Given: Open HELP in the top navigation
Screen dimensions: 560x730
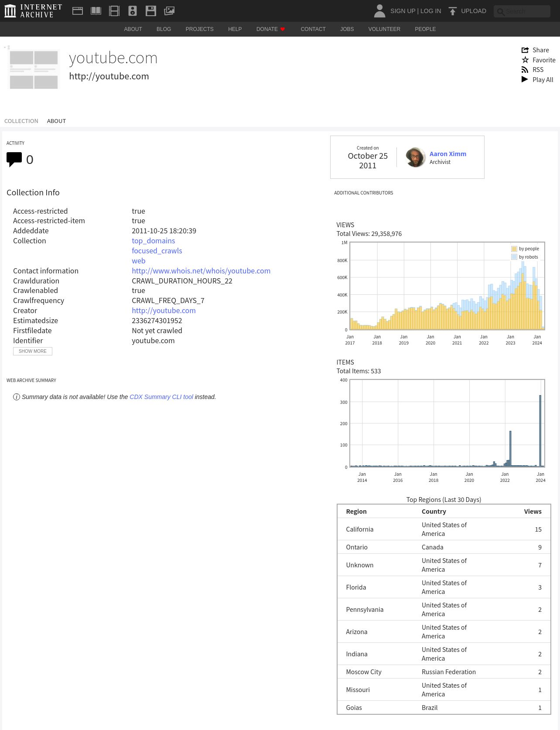Looking at the screenshot, I should 235,29.
